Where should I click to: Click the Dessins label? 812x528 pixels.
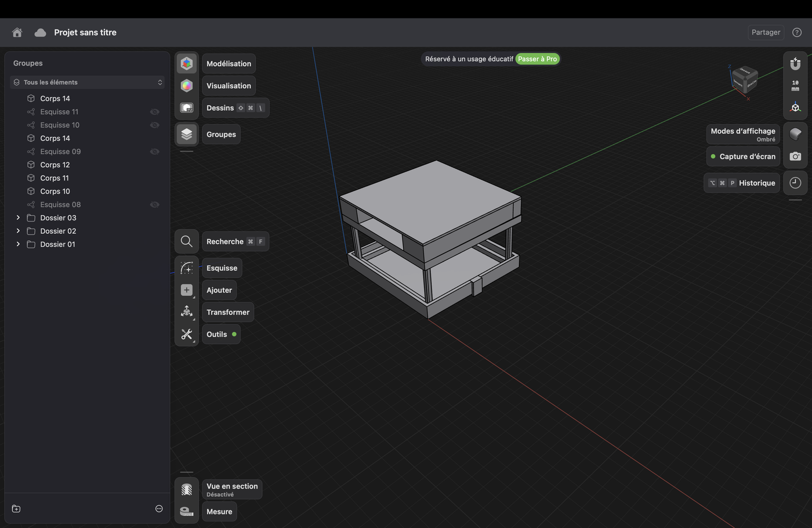pos(220,108)
